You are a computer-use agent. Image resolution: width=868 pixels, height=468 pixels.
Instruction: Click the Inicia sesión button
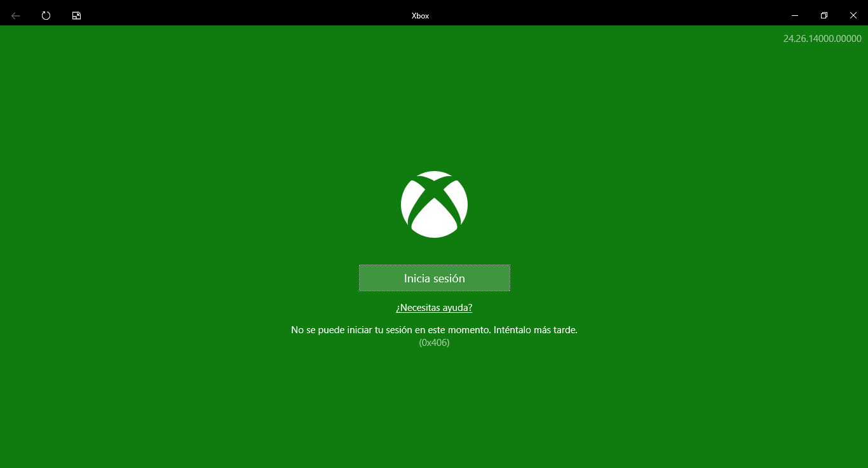click(435, 278)
